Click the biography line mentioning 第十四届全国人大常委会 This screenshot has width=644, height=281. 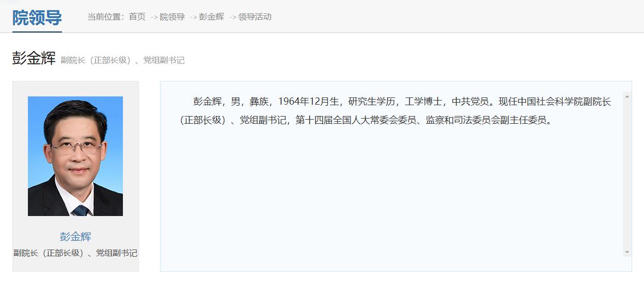366,121
